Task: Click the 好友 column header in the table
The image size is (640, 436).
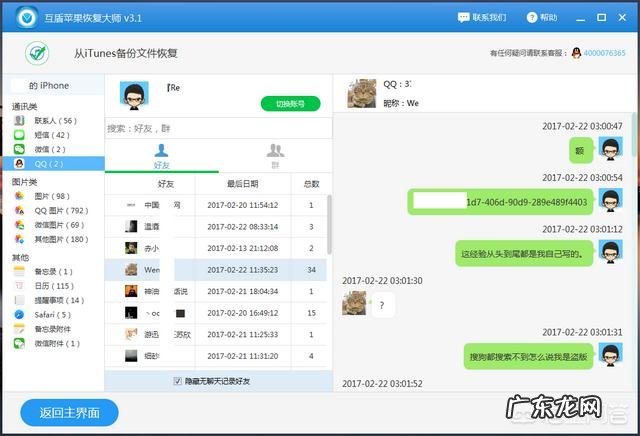Action: pyautogui.click(x=166, y=184)
